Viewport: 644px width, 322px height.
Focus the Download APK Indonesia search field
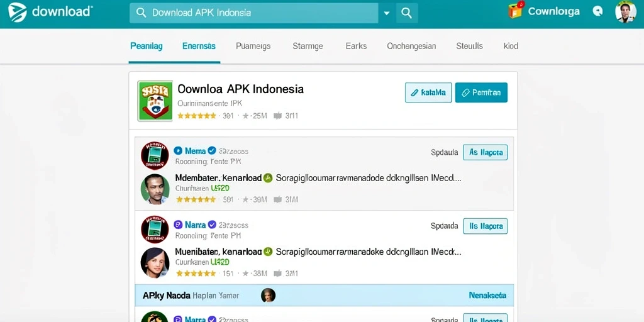pyautogui.click(x=253, y=13)
